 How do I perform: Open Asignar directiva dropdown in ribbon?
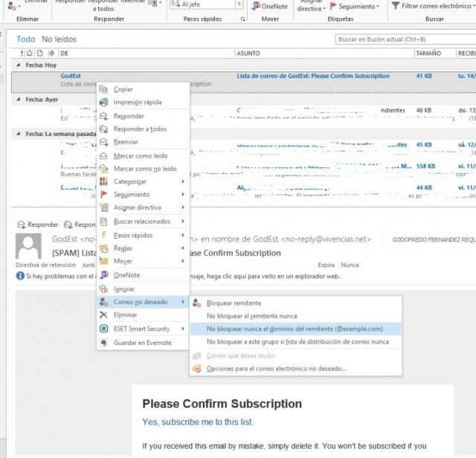coord(311,6)
